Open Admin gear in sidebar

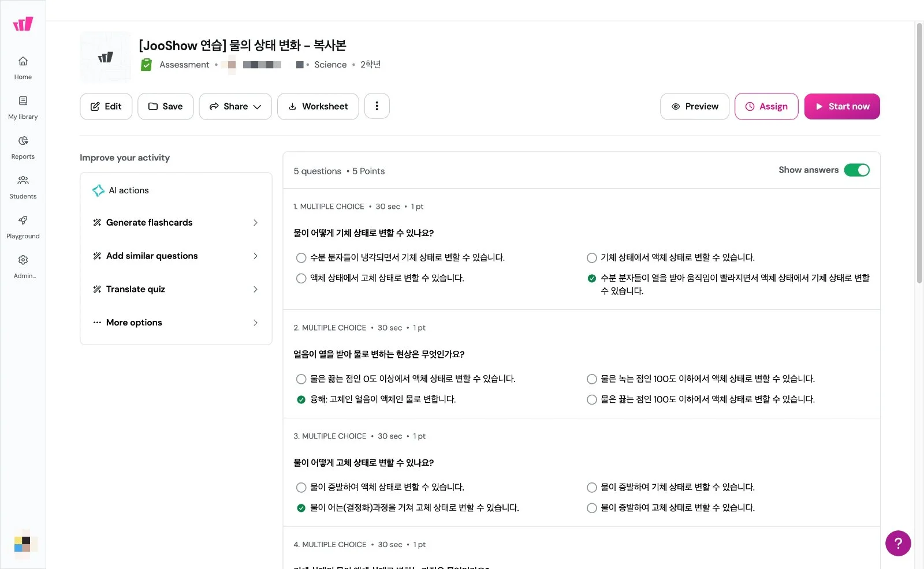point(23,267)
